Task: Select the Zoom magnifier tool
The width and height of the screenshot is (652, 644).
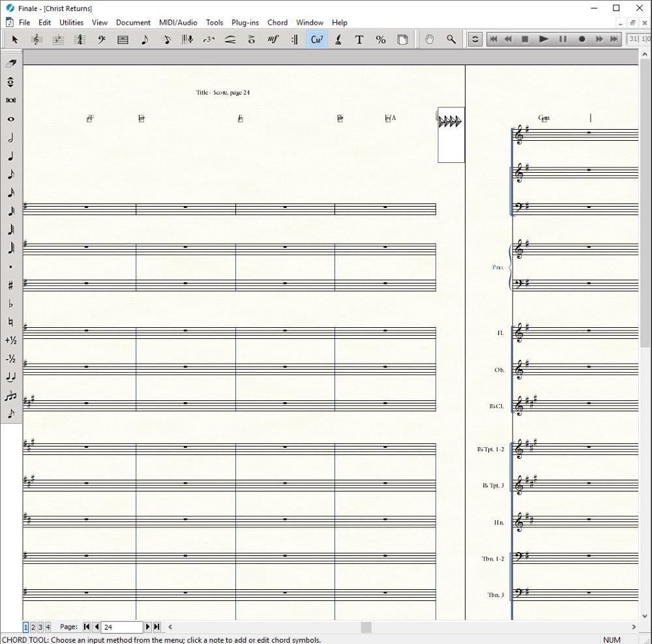Action: coord(451,39)
